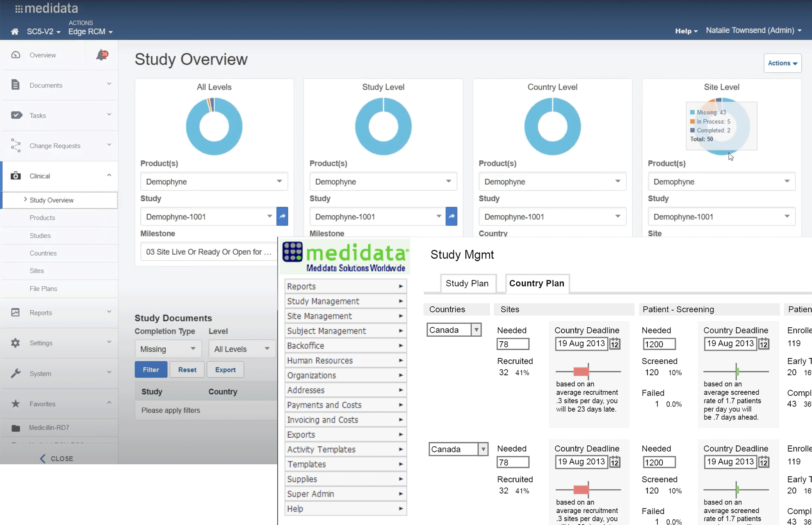Click blue share arrow in All Levels card
812x525 pixels.
pos(282,216)
